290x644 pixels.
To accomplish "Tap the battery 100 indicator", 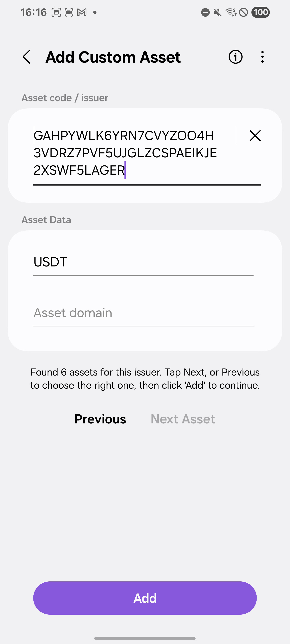I will (260, 12).
